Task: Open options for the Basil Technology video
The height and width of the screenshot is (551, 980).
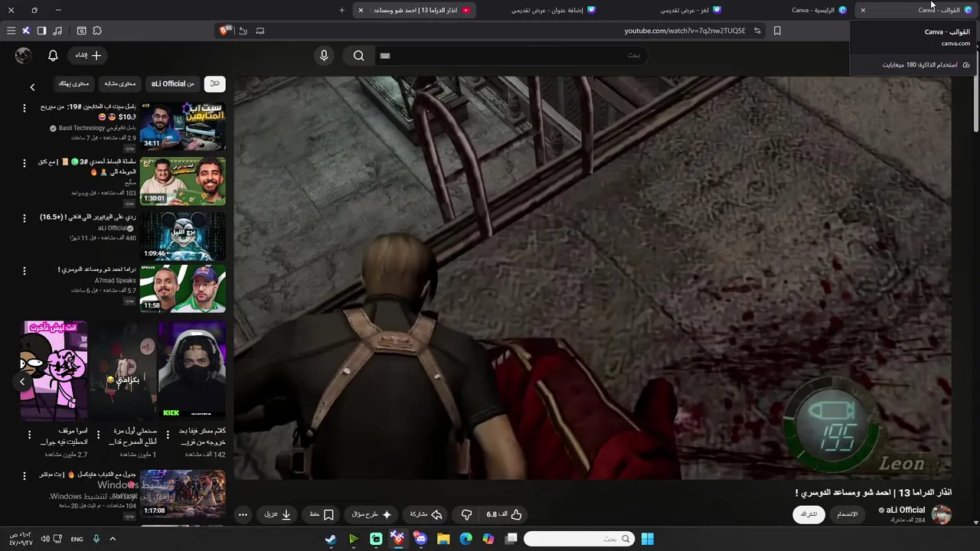Action: click(24, 109)
